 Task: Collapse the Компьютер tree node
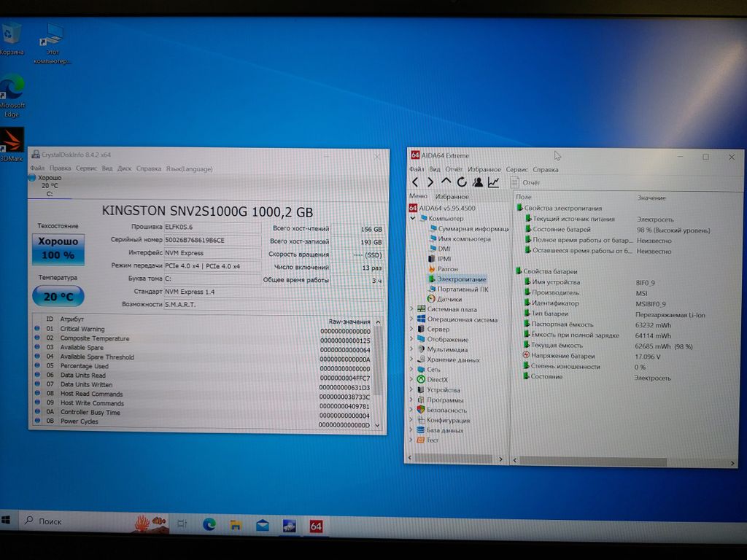click(413, 218)
